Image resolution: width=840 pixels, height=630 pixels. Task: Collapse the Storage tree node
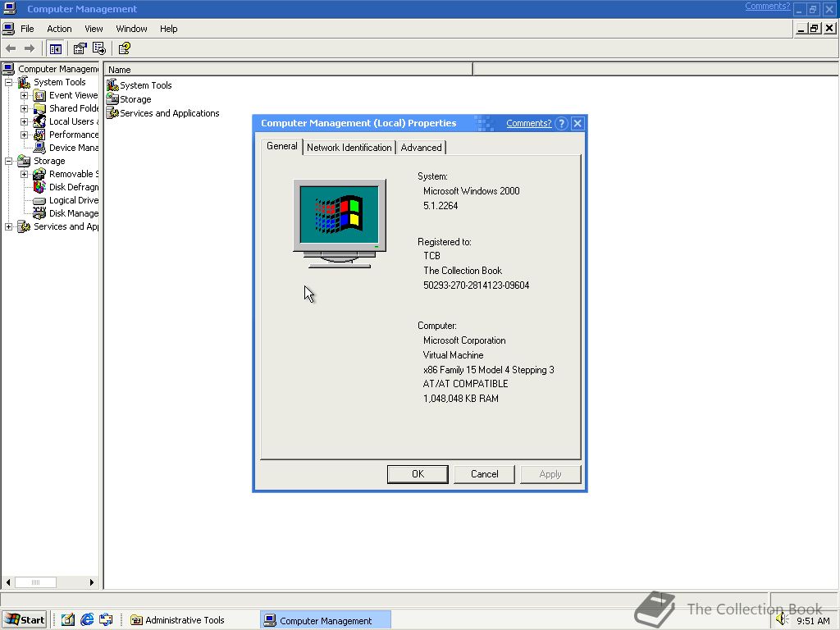pos(8,162)
